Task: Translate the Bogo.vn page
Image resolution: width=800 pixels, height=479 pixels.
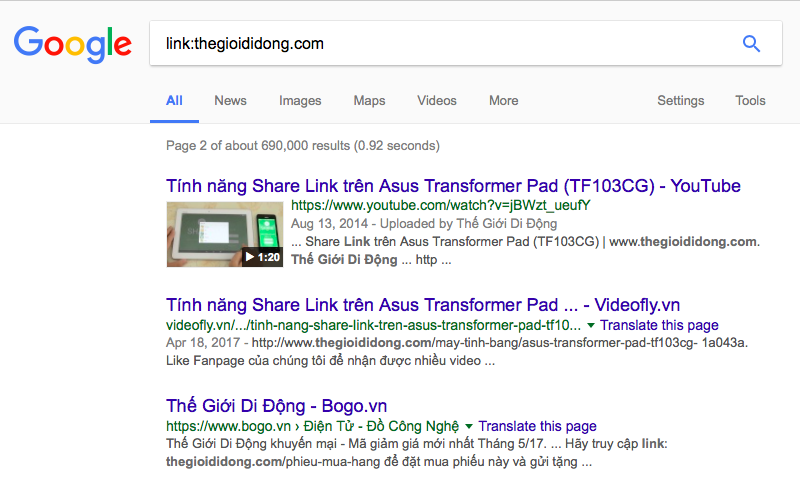Action: pos(537,426)
